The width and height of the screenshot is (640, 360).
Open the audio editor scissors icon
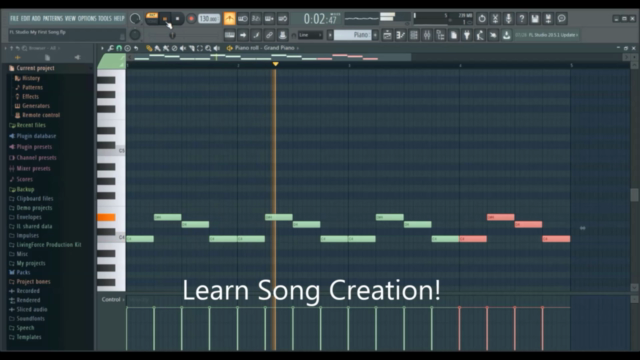[x=495, y=18]
